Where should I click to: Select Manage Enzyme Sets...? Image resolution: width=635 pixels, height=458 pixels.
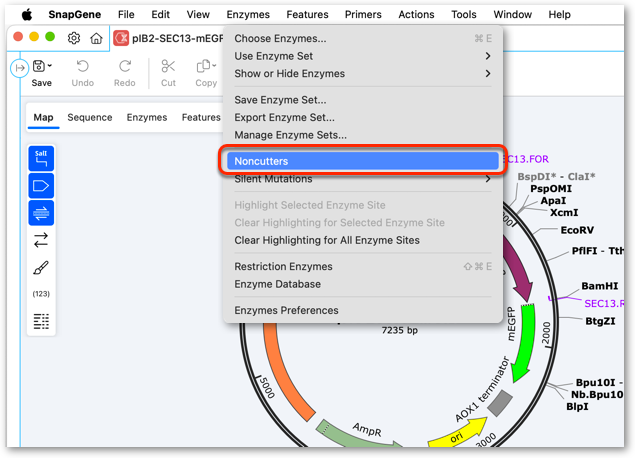point(363,135)
